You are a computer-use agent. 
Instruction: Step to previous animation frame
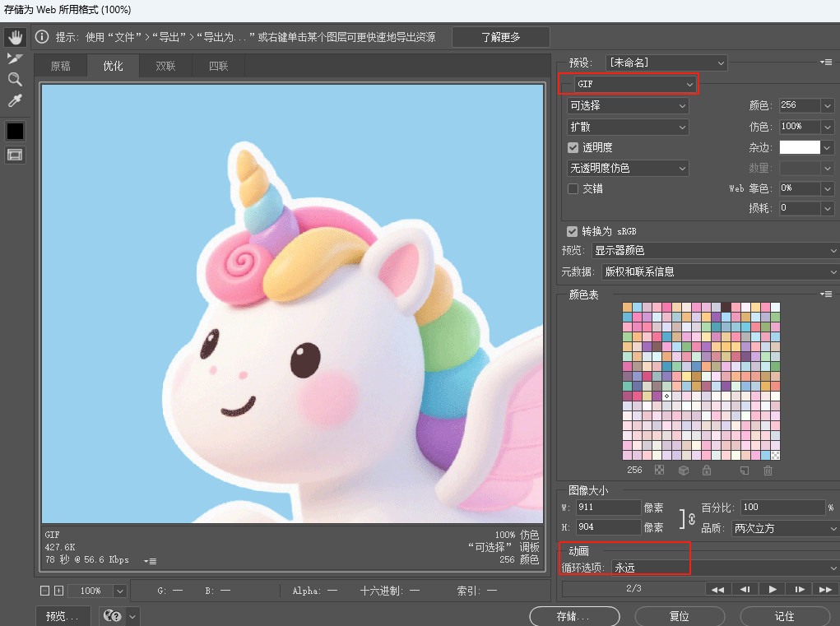pos(745,590)
